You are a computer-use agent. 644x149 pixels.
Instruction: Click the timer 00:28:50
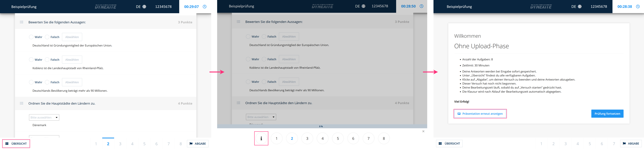(408, 6)
